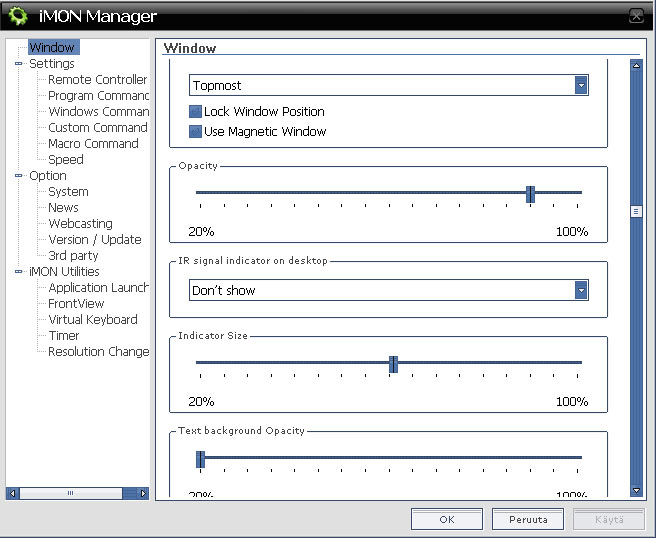Open Windows Command settings
The image size is (656, 538).
(98, 111)
